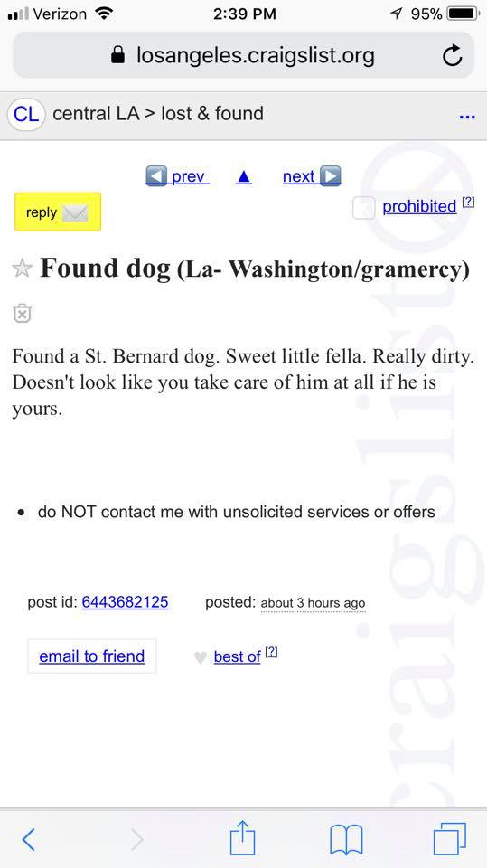Open the three-dot more options menu
The image size is (487, 868).
pyautogui.click(x=467, y=117)
